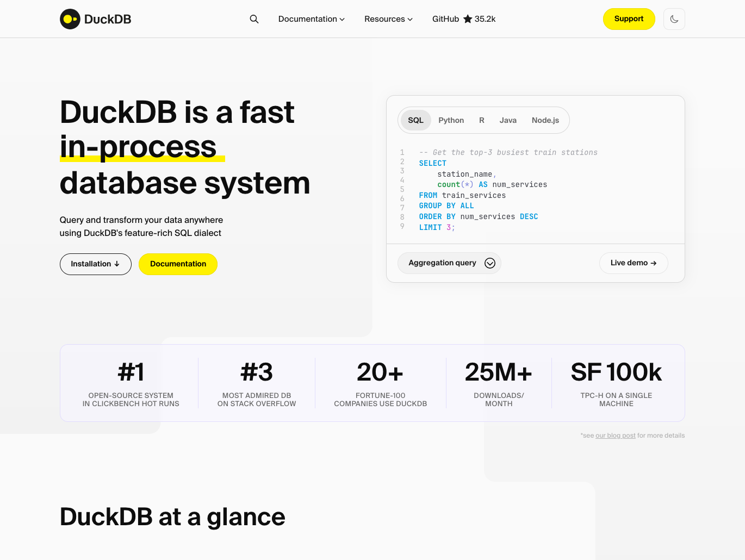Open the yellow Documentation button in hero

(x=178, y=264)
